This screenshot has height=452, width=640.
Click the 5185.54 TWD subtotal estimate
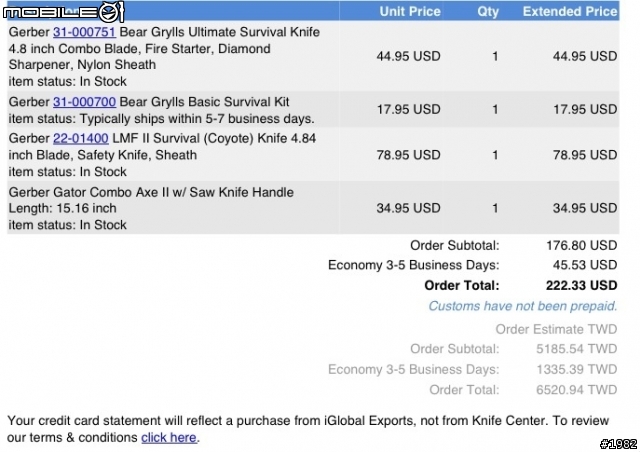click(x=576, y=349)
